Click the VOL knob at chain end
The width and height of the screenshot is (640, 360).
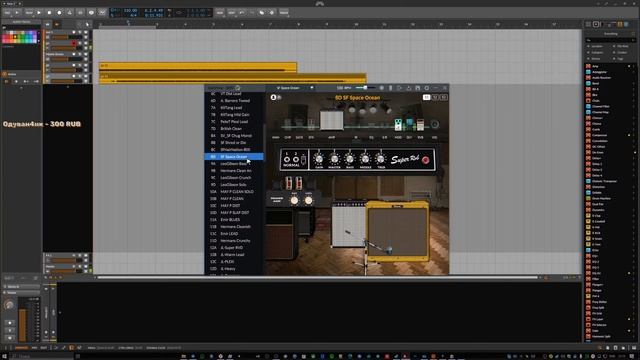tap(435, 124)
